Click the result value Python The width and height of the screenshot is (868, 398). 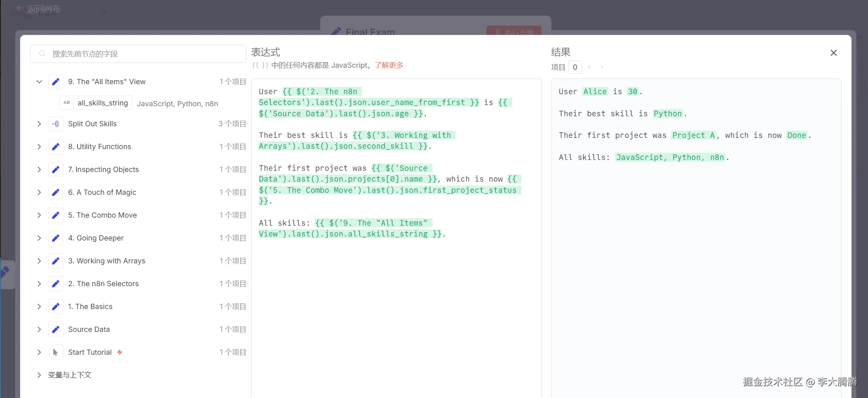[668, 114]
